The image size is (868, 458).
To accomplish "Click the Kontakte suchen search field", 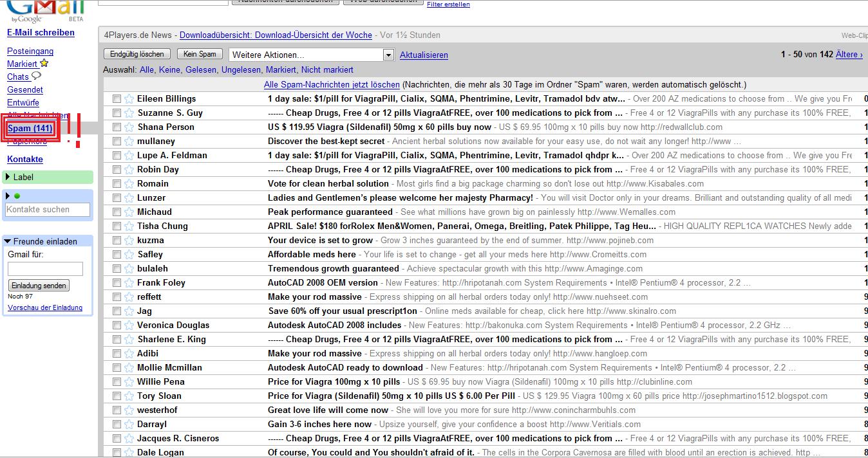I will [x=48, y=209].
